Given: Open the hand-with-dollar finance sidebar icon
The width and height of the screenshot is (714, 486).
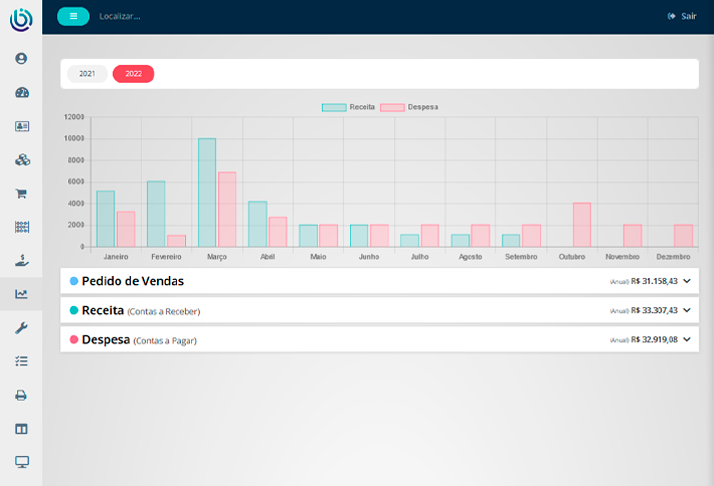Looking at the screenshot, I should [21, 260].
